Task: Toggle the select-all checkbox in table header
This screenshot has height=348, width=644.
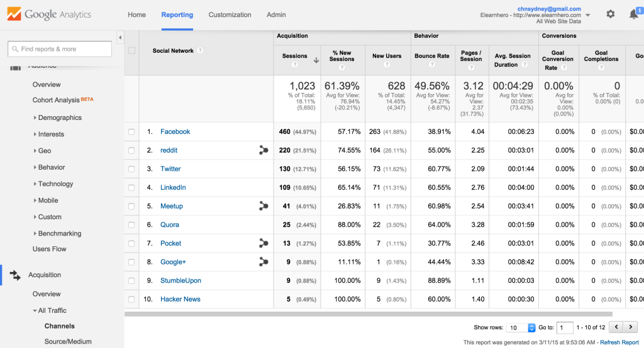Action: (x=131, y=50)
